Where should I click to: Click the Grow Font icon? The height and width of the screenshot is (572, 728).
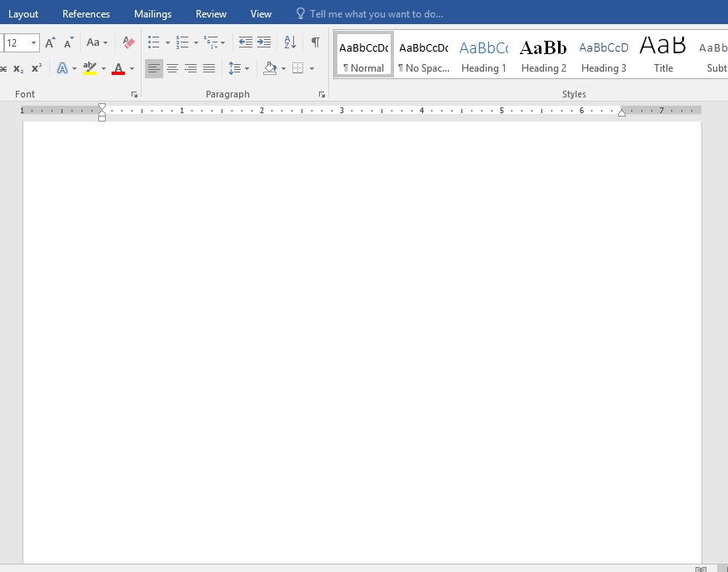tap(50, 42)
